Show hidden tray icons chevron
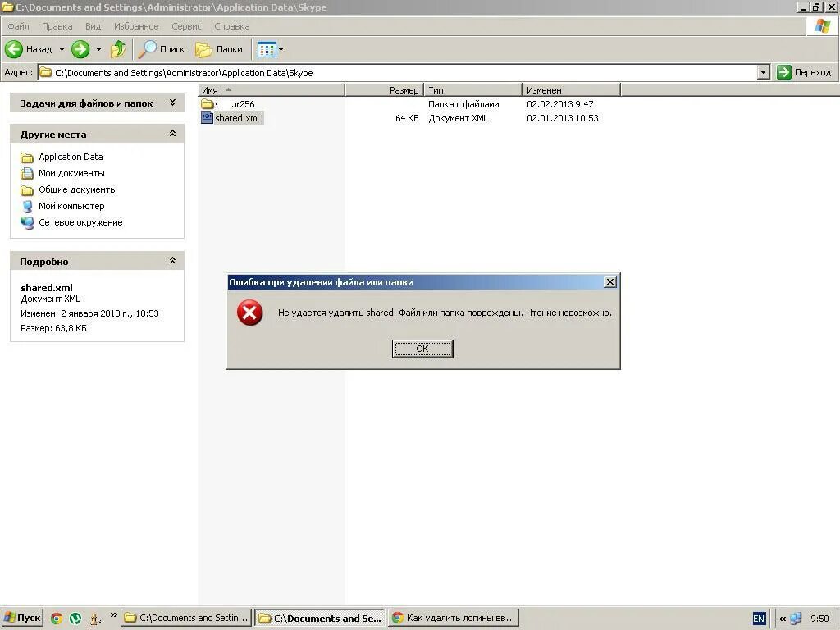Image resolution: width=840 pixels, height=630 pixels. 782,619
